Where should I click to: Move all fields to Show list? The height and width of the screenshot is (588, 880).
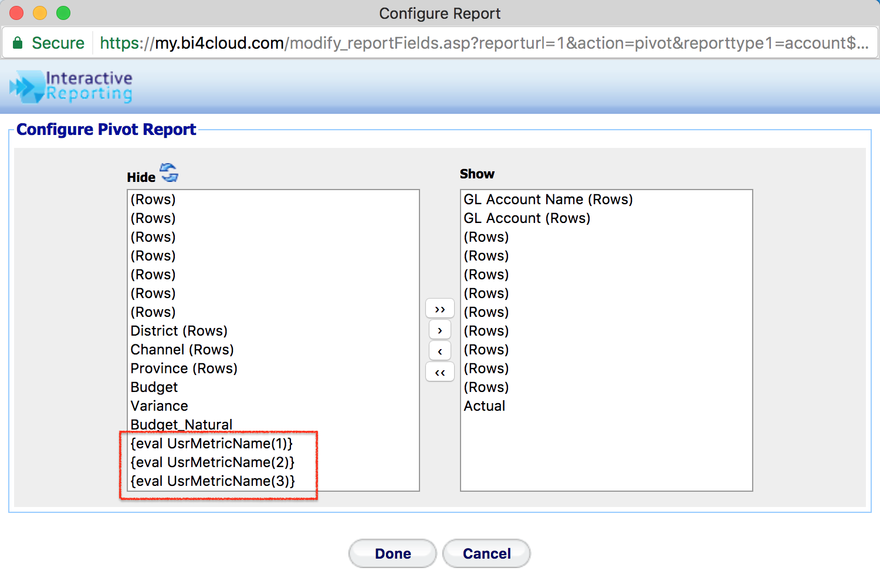(440, 309)
